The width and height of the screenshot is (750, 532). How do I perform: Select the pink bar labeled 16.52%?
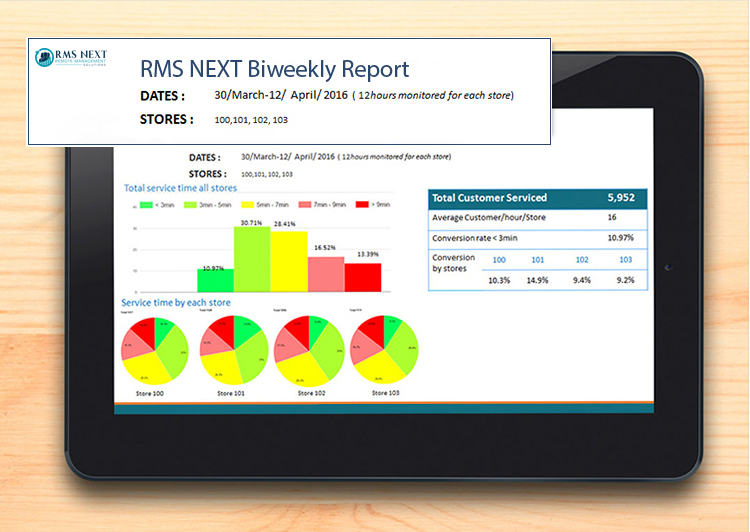[326, 274]
